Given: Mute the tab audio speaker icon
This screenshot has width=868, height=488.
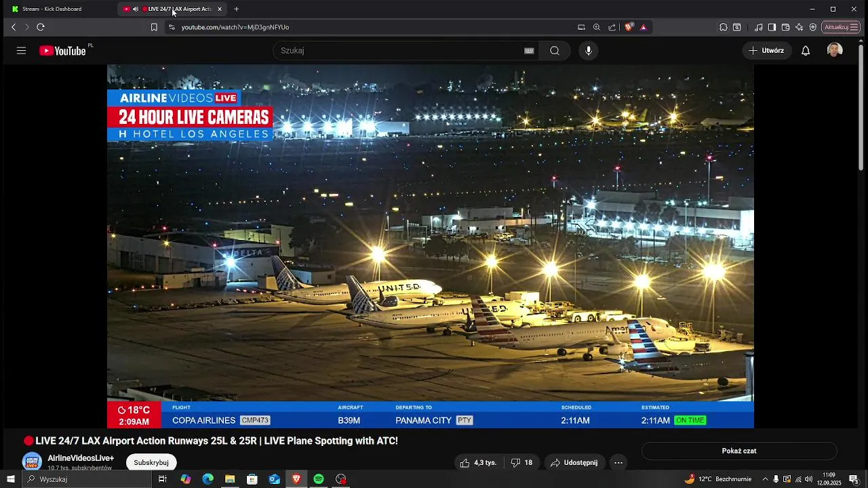Looking at the screenshot, I should pos(135,9).
